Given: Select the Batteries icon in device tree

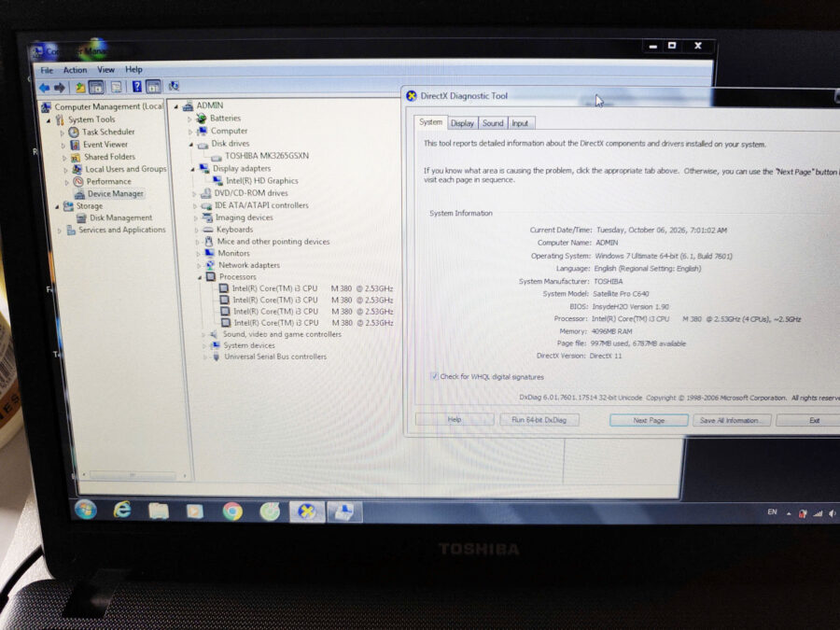Looking at the screenshot, I should [x=202, y=119].
